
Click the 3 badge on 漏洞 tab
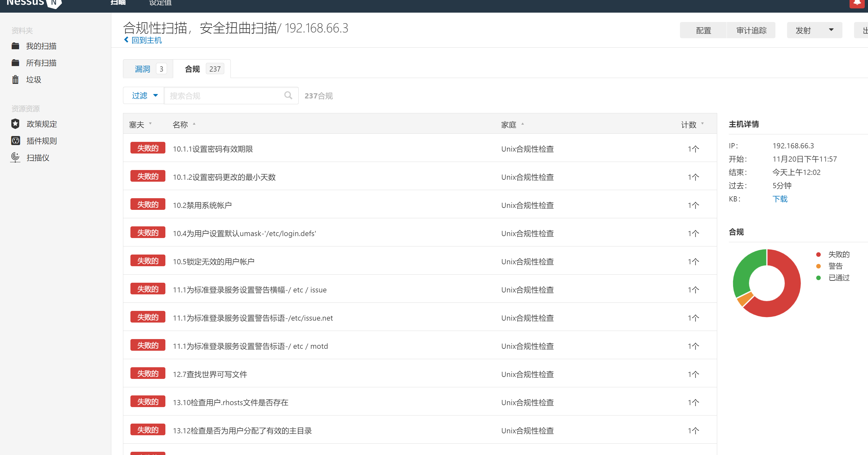coord(161,69)
